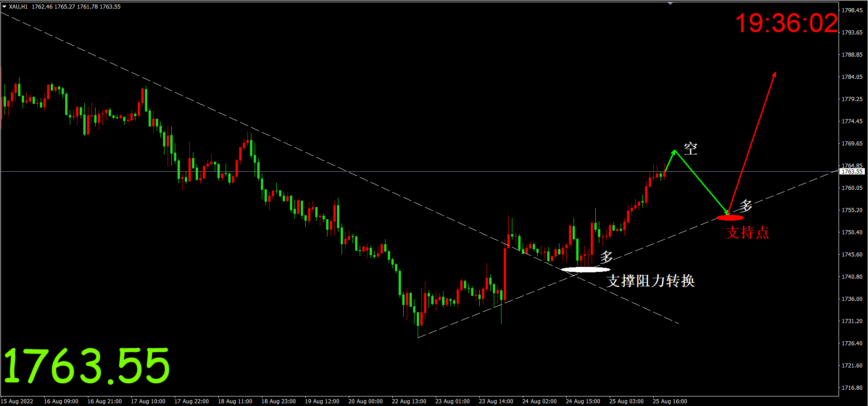Screen dimensions: 868x406
Task: Select the white ellipse at trendline crossing
Action: [585, 270]
